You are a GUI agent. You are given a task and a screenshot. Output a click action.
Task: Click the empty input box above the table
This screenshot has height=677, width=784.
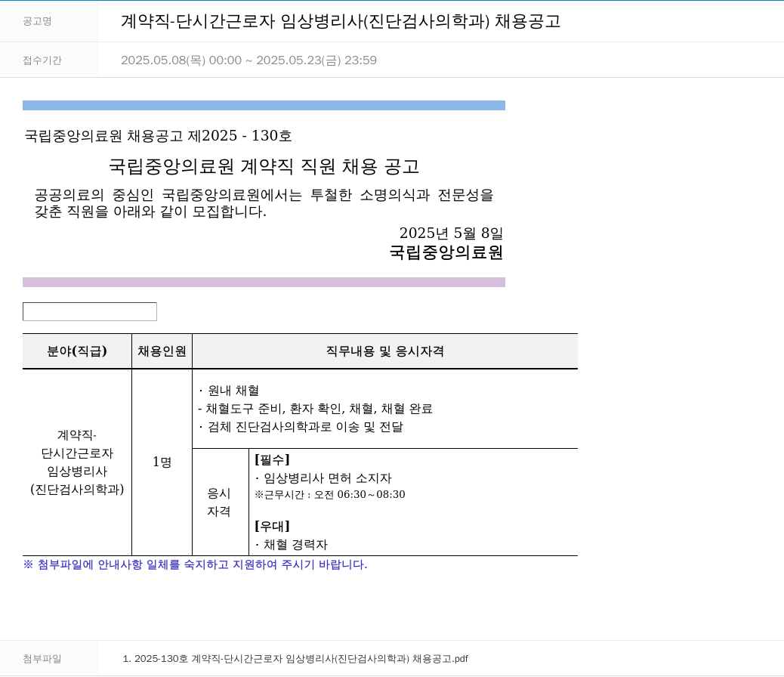[89, 312]
